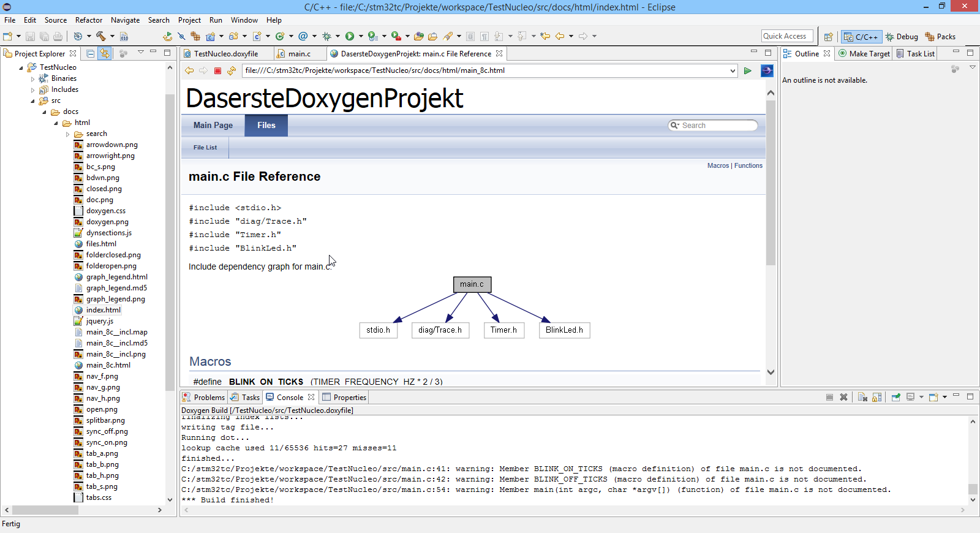Switch to the Packs perspective
The height and width of the screenshot is (533, 980).
tap(940, 37)
